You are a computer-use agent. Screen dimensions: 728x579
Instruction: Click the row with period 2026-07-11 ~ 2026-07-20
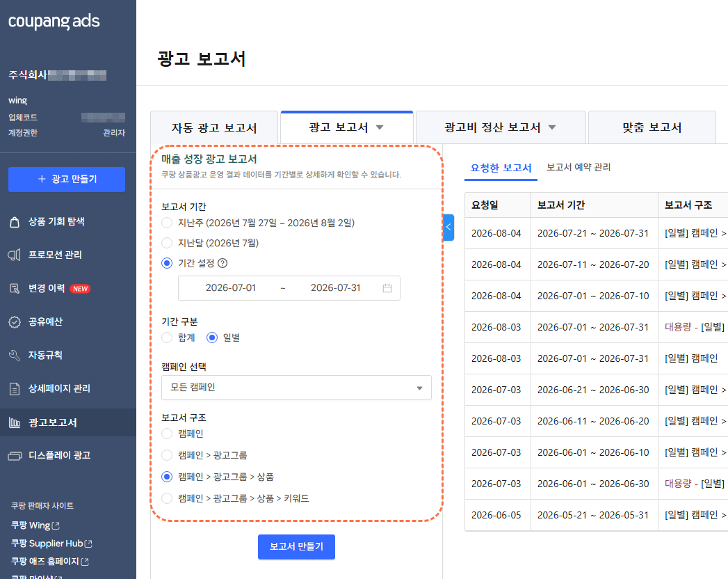[x=596, y=264]
